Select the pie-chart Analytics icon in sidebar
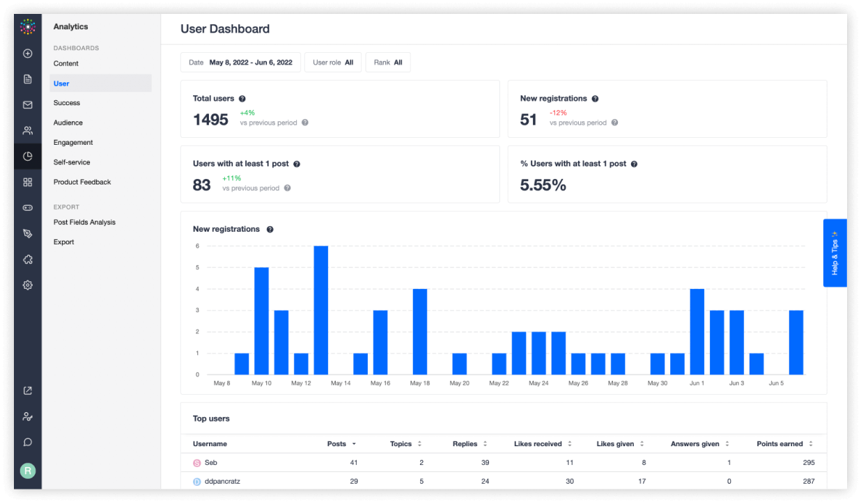Screen dimensions: 861x504 28,156
